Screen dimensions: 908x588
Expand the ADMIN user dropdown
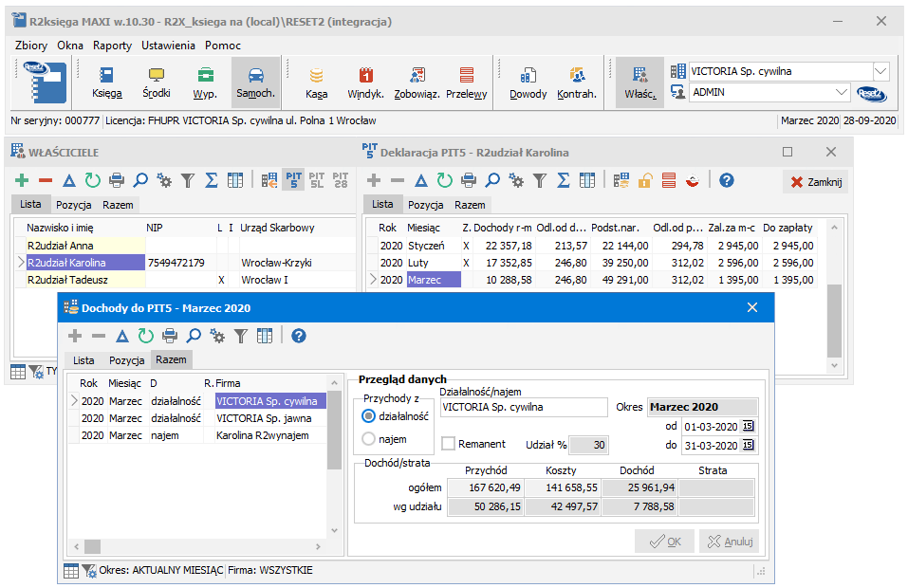pos(841,92)
